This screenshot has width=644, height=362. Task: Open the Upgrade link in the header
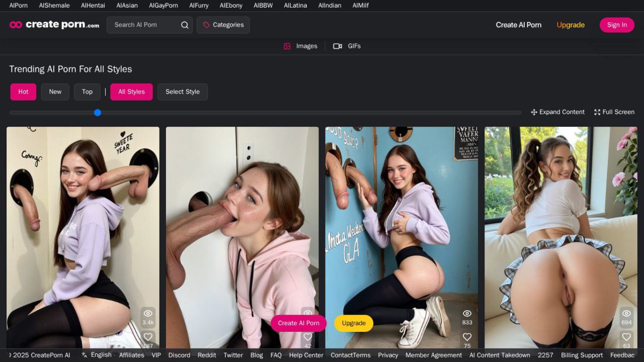570,25
